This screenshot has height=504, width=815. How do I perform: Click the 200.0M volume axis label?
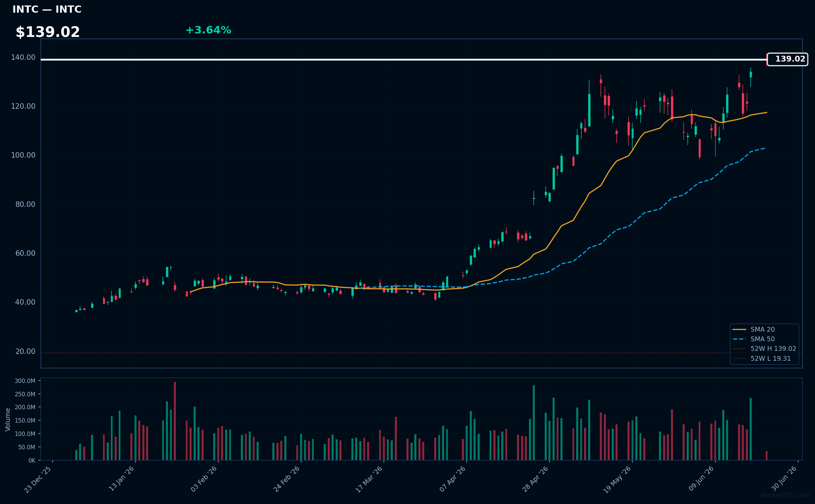click(25, 407)
